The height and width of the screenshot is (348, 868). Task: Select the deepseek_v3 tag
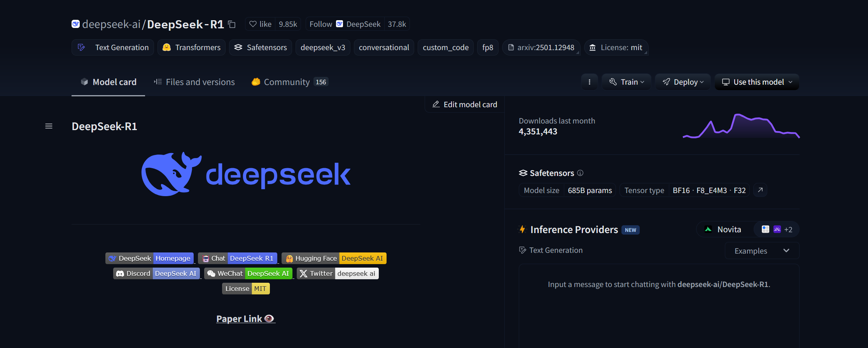tap(323, 47)
